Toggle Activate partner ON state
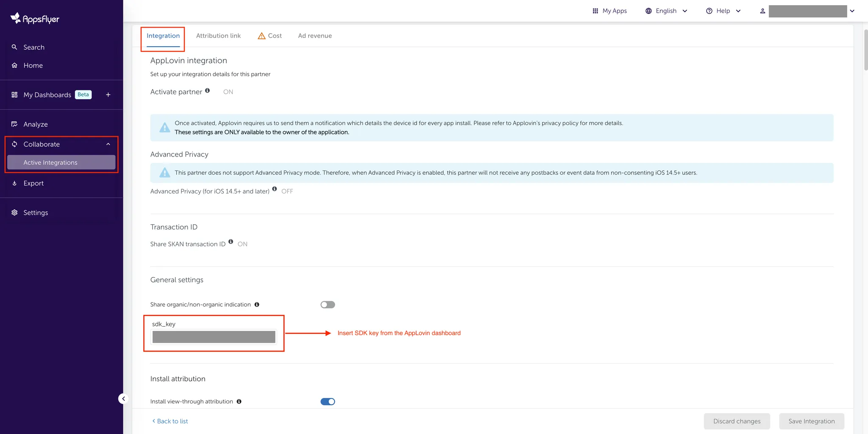The height and width of the screenshot is (434, 868). tap(228, 92)
